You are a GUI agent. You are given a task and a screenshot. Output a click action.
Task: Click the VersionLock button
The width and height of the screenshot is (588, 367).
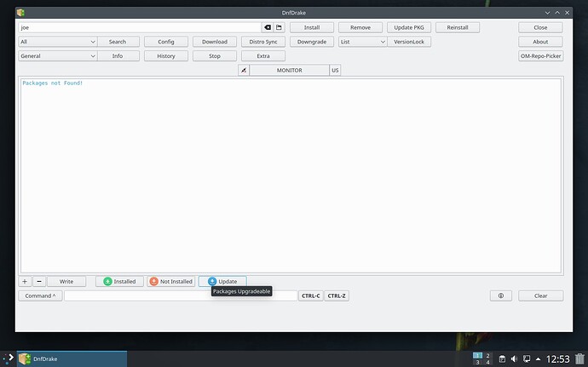(x=409, y=42)
